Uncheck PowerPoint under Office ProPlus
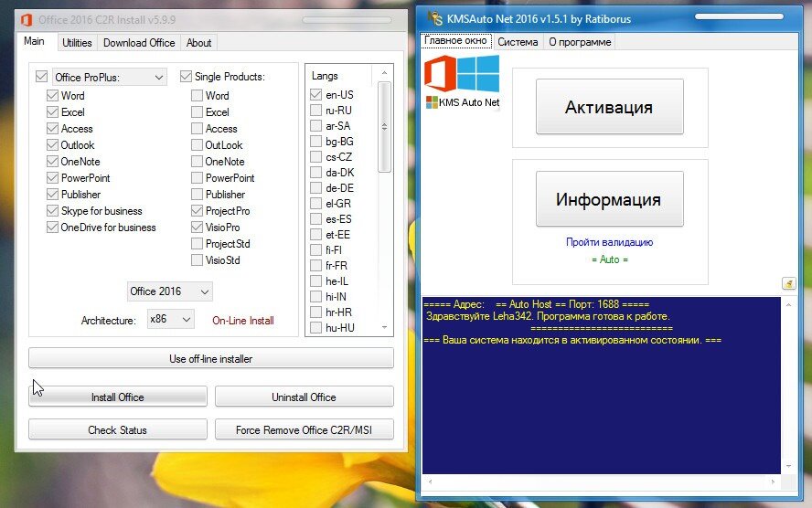Viewport: 812px width, 508px height. [52, 178]
